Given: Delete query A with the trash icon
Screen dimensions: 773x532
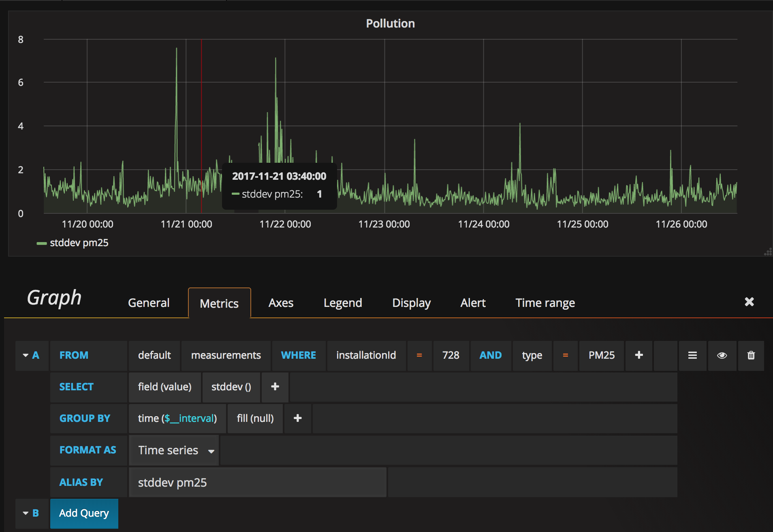Looking at the screenshot, I should tap(751, 355).
